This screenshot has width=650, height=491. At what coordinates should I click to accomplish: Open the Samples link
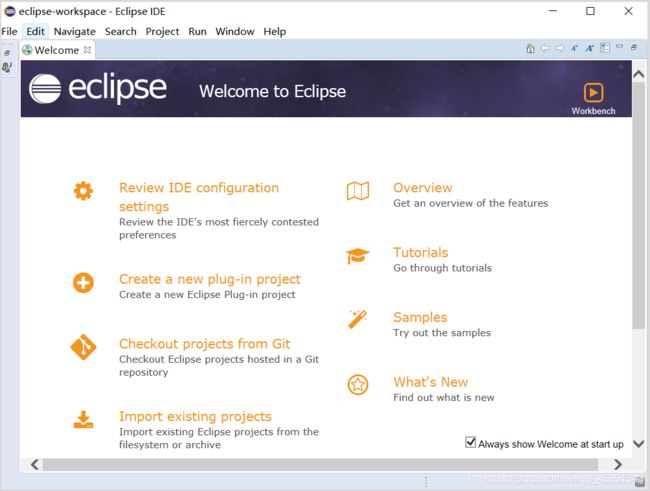click(420, 317)
